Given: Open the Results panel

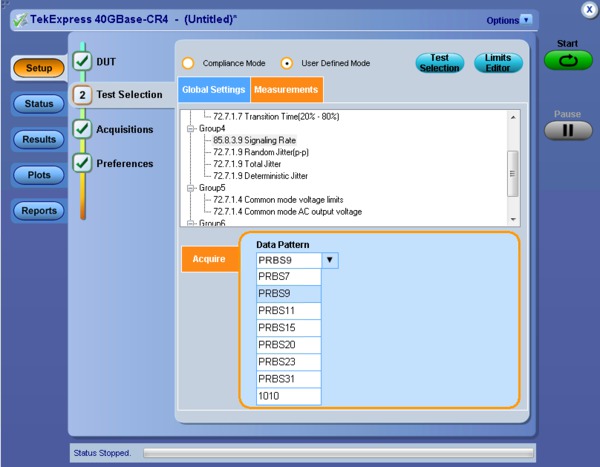Looking at the screenshot, I should pos(39,139).
